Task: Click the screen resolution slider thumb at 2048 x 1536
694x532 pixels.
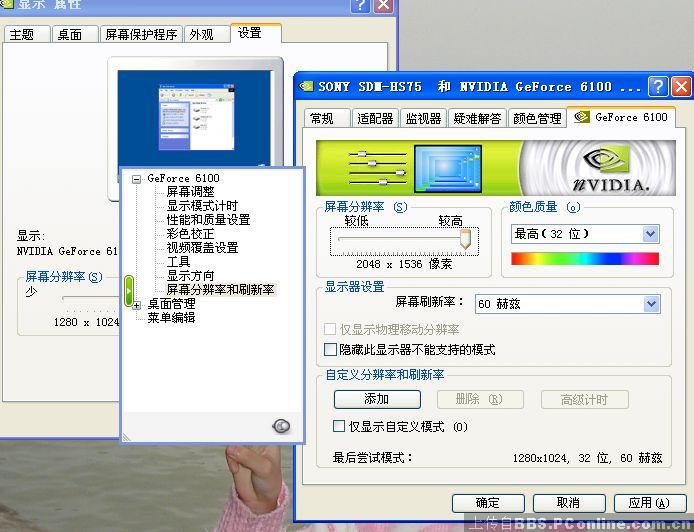Action: coord(465,239)
